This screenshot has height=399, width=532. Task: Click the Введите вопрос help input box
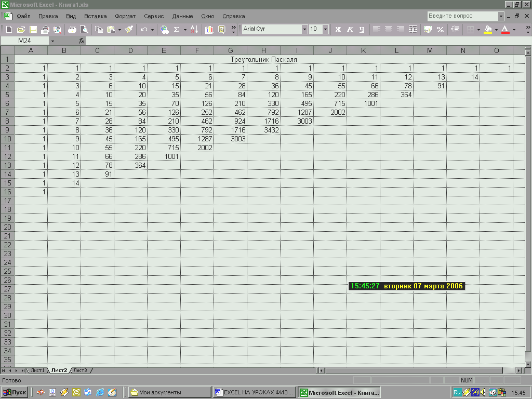462,16
